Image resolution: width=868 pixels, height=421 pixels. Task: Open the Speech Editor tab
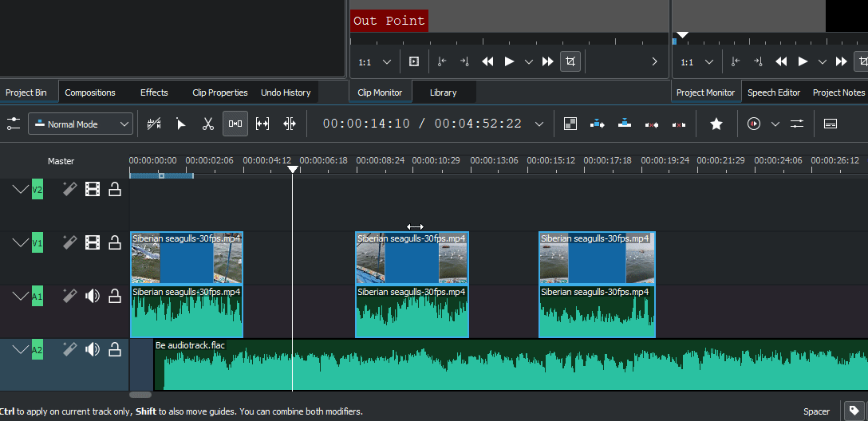tap(774, 92)
